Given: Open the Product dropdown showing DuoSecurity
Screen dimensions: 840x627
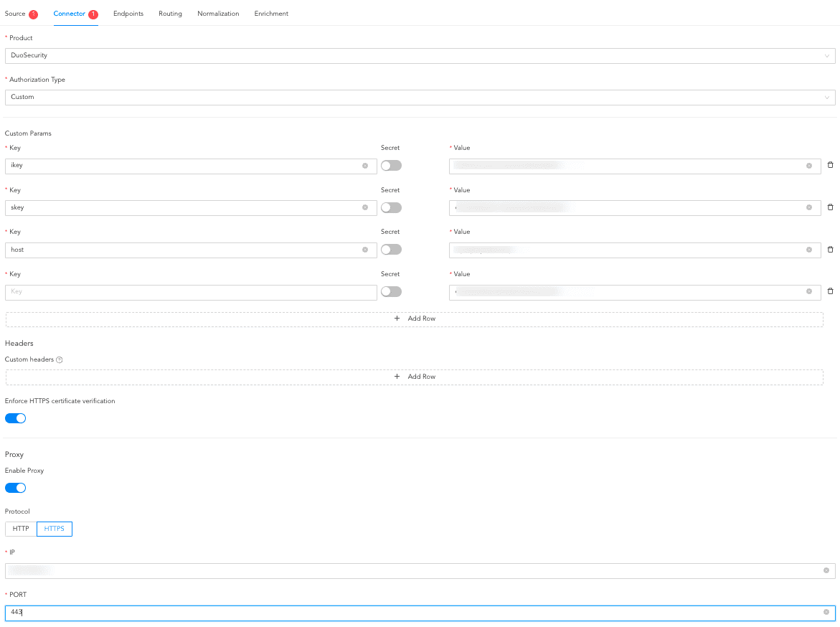Looking at the screenshot, I should click(x=420, y=55).
